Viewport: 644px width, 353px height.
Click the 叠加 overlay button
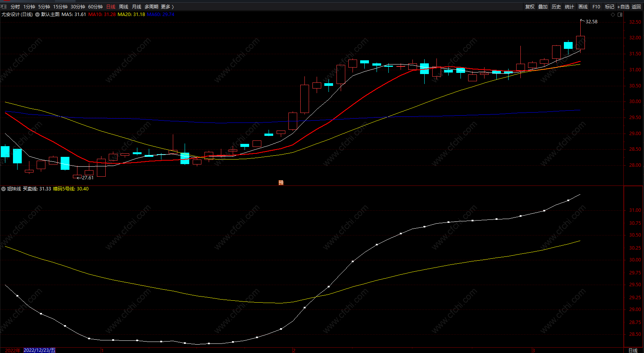point(543,7)
